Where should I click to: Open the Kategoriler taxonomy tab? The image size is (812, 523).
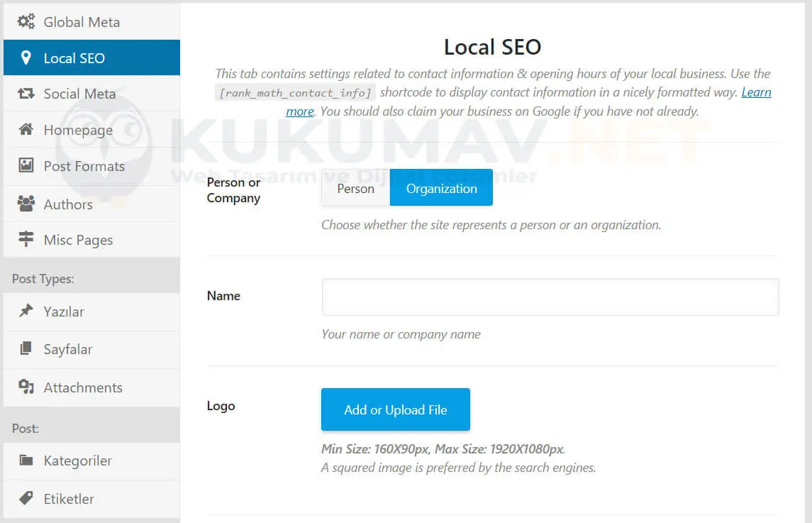[x=91, y=461]
